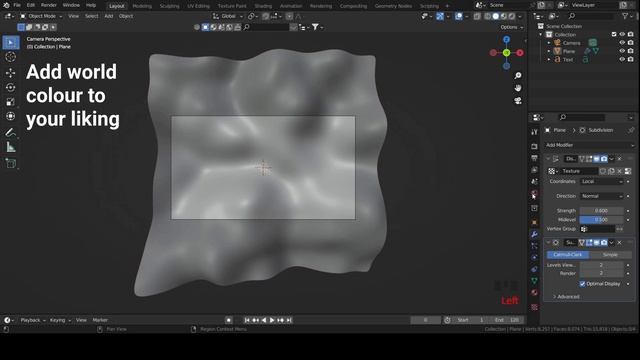This screenshot has height=360, width=640.
Task: Uncheck the Collection exclude checkbox
Action: tap(614, 35)
